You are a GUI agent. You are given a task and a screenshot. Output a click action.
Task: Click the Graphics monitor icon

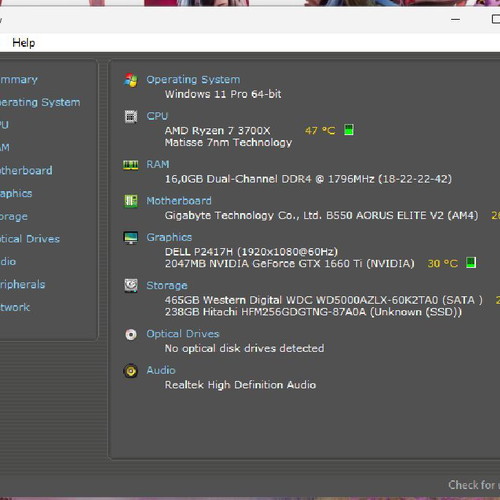131,238
